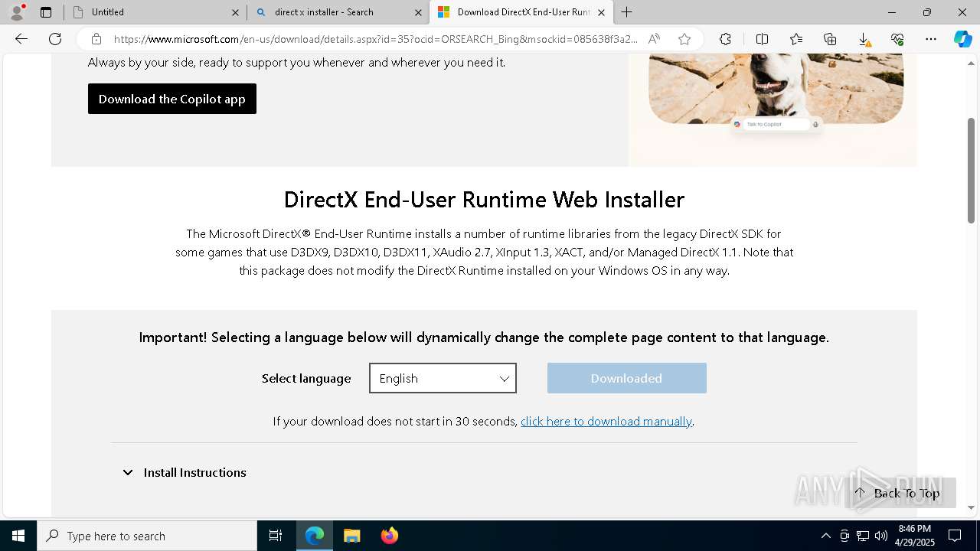Open the Action Center notifications icon
980x551 pixels.
pos(955,536)
